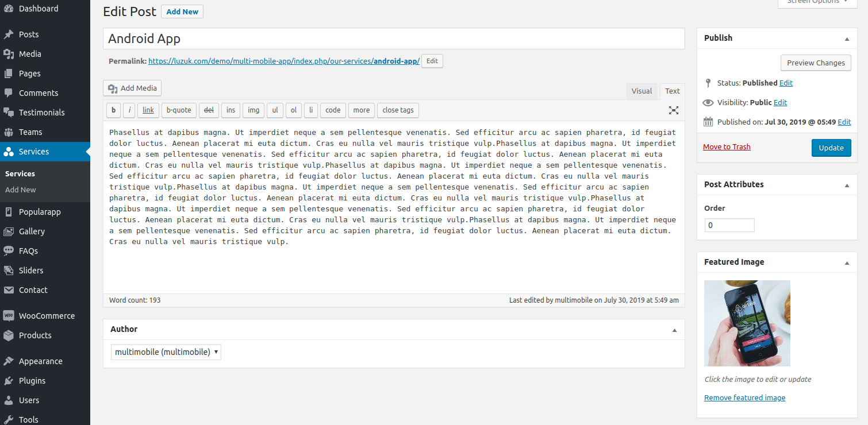The height and width of the screenshot is (425, 868).
Task: Open Services submenu item
Action: (20, 173)
